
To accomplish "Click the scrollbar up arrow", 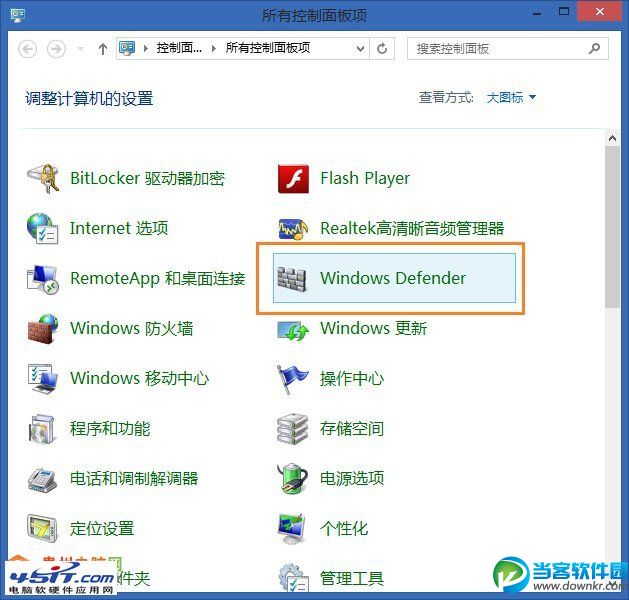I will pos(612,138).
